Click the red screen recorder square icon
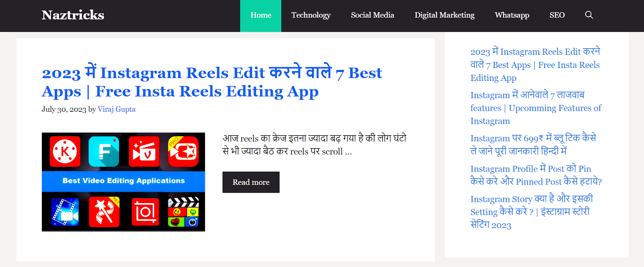The height and width of the screenshot is (267, 644). point(145,212)
